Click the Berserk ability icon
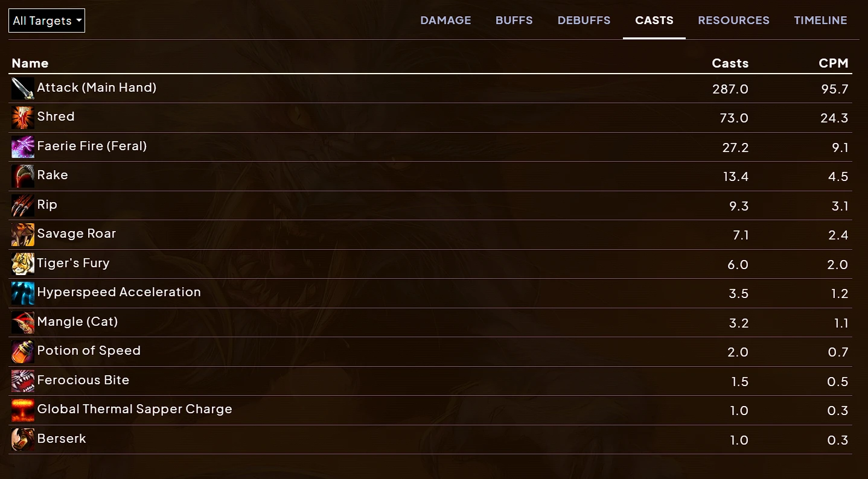The width and height of the screenshot is (868, 479). point(23,440)
